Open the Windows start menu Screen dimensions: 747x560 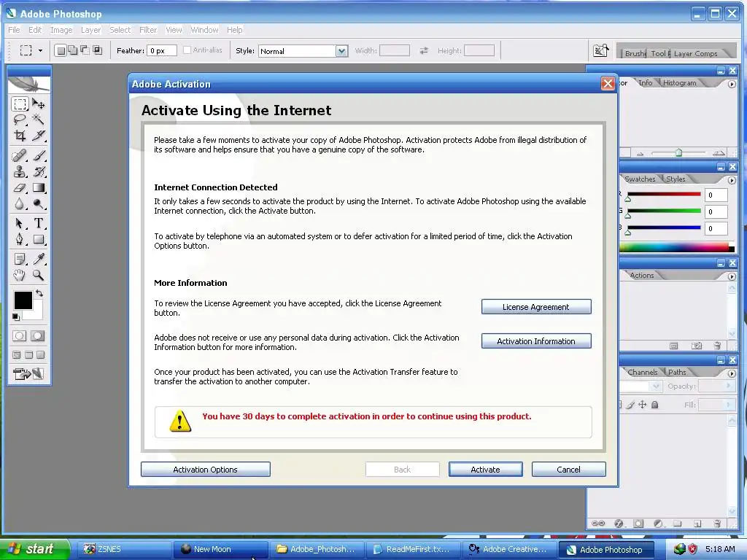(x=35, y=549)
